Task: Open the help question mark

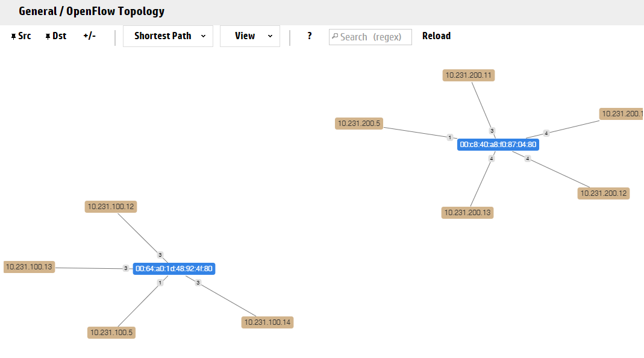Action: click(x=309, y=36)
